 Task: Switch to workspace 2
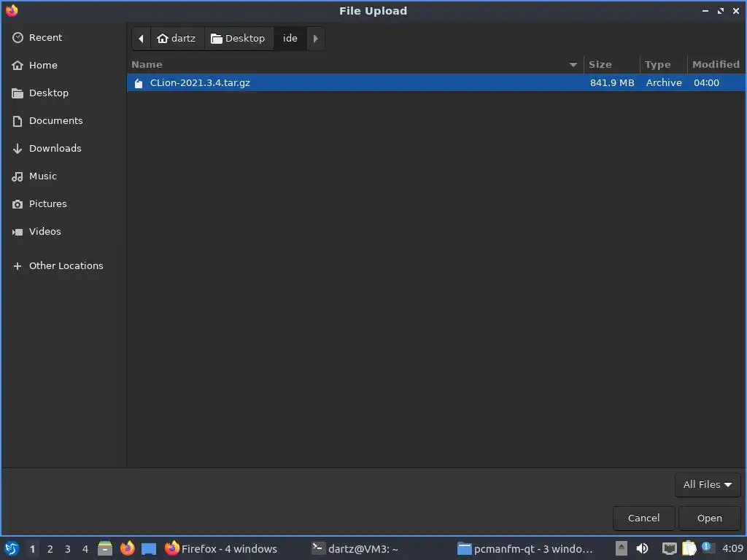tap(50, 549)
